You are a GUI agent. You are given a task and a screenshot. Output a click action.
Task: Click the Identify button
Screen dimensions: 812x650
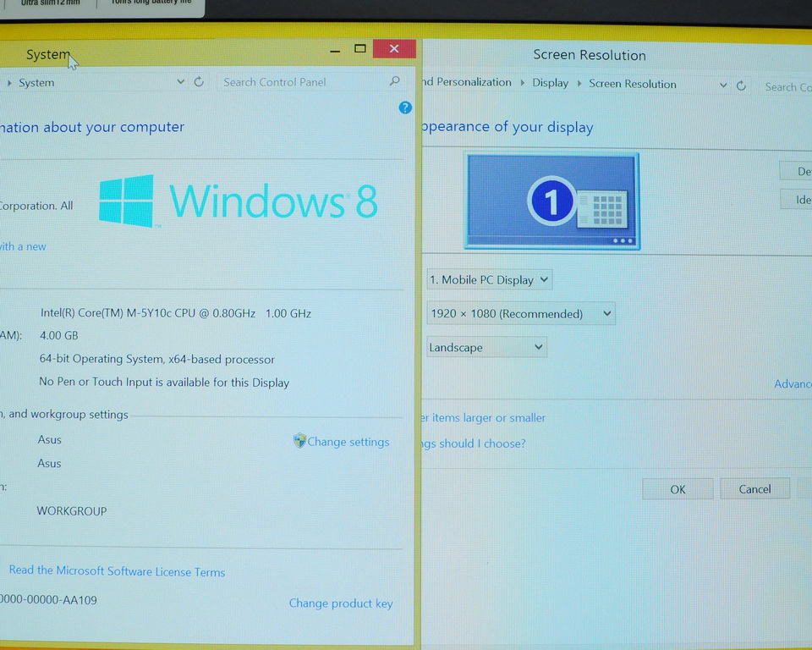tap(797, 200)
